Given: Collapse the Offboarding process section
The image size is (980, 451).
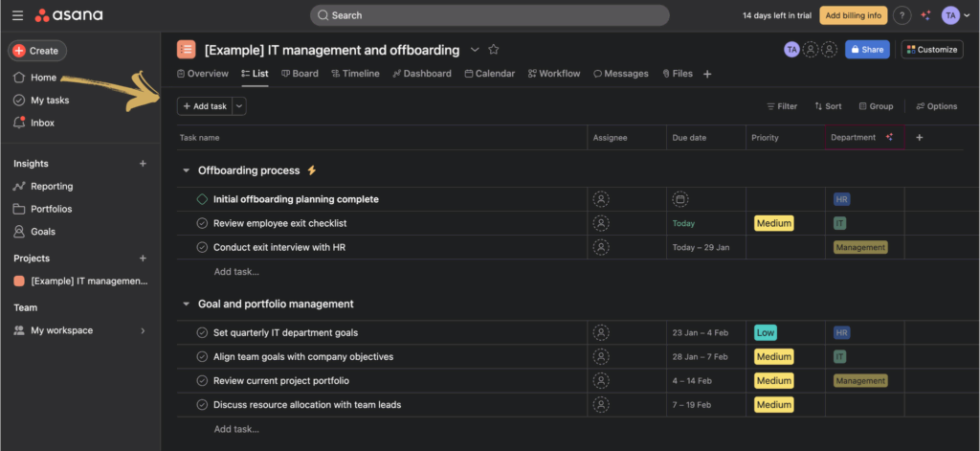Looking at the screenshot, I should [x=186, y=170].
